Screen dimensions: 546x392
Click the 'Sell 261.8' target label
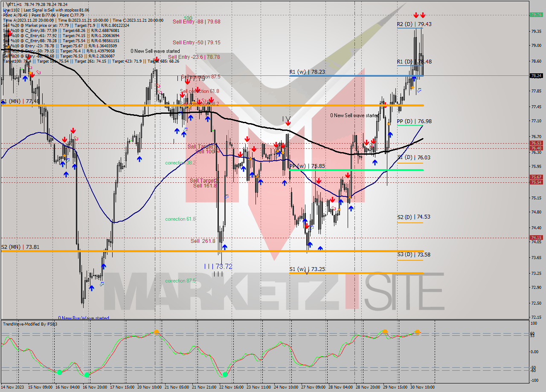pyautogui.click(x=203, y=241)
